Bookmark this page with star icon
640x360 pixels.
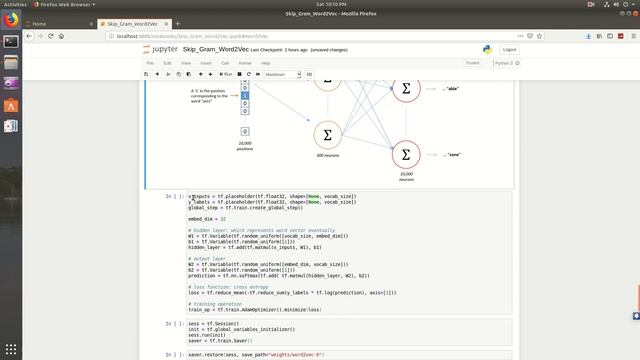[539, 36]
